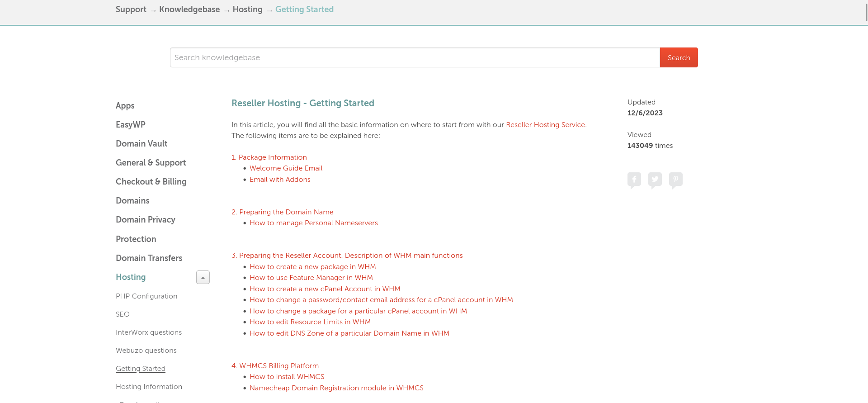Screen dimensions: 868x403
Task: Select Domains sidebar category
Action: coord(132,200)
